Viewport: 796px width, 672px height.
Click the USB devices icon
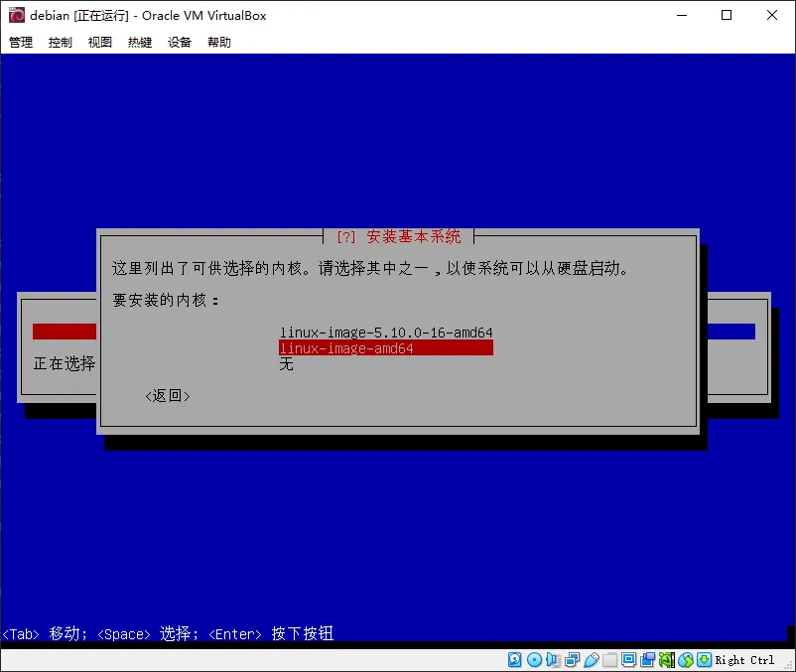[x=592, y=660]
